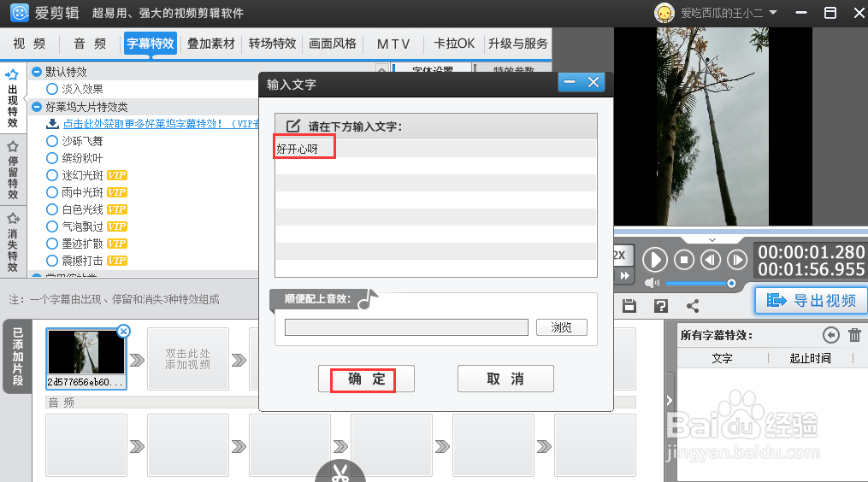The height and width of the screenshot is (482, 868).
Task: Select the 缤纷秋叶 effect radio
Action: (x=52, y=158)
